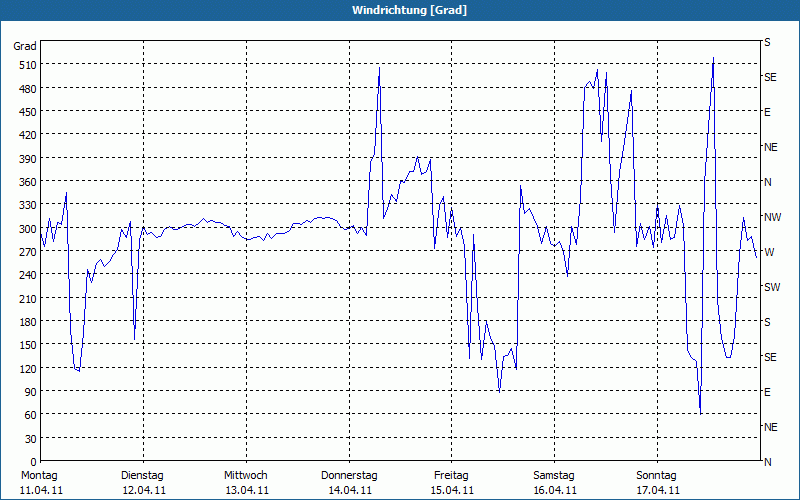This screenshot has width=800, height=500.
Task: Click the y-axis value "60"
Action: pos(31,415)
